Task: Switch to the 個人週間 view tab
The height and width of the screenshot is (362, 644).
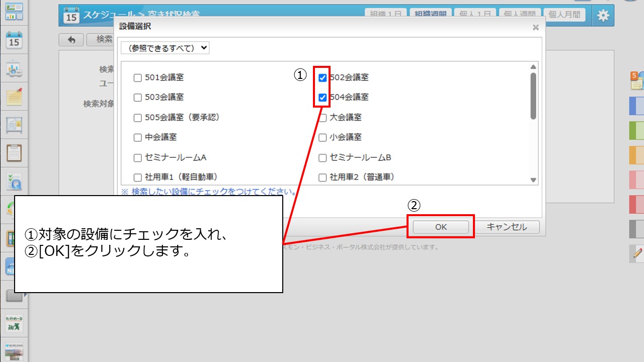Action: tap(519, 15)
